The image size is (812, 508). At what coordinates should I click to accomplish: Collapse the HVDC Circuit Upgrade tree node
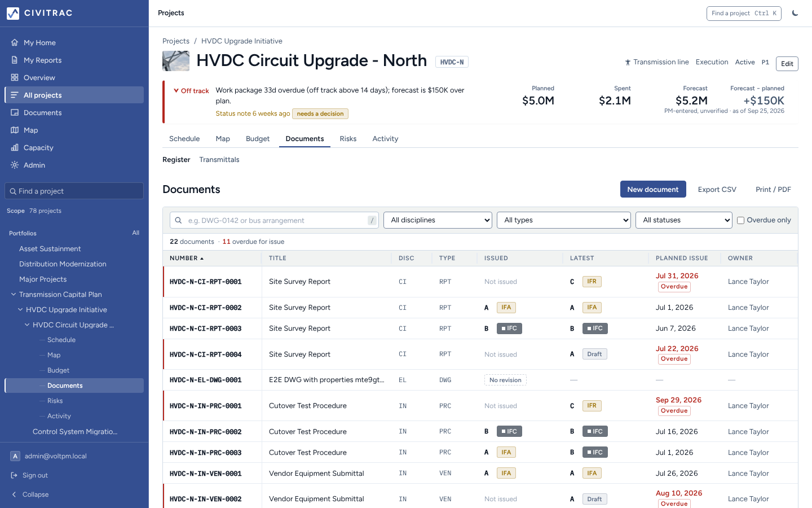tap(27, 325)
